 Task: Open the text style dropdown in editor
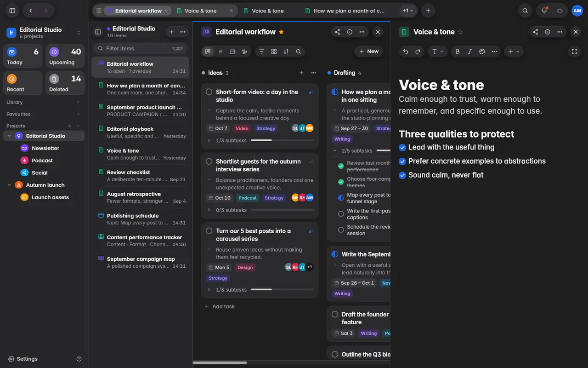438,52
